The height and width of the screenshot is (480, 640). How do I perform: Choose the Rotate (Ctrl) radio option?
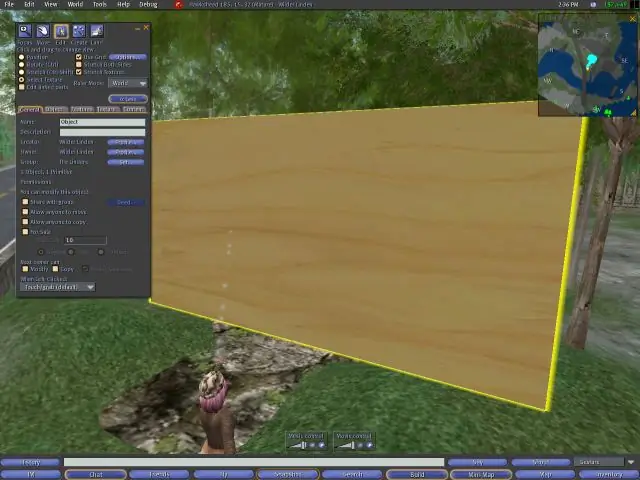tap(22, 64)
